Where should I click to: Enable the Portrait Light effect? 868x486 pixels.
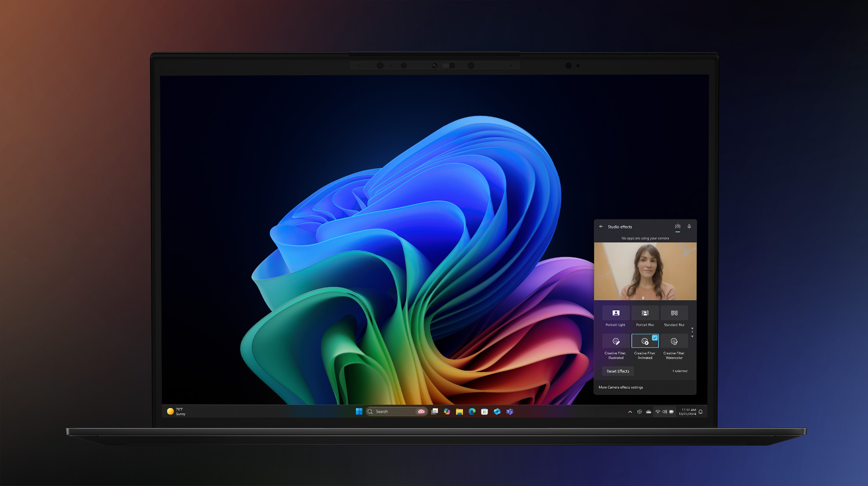pyautogui.click(x=616, y=313)
